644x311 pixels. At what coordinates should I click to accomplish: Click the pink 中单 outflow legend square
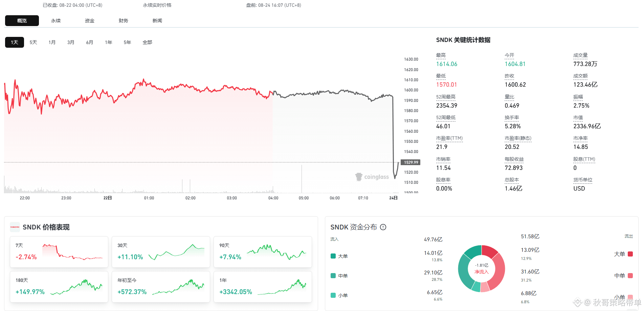point(630,276)
